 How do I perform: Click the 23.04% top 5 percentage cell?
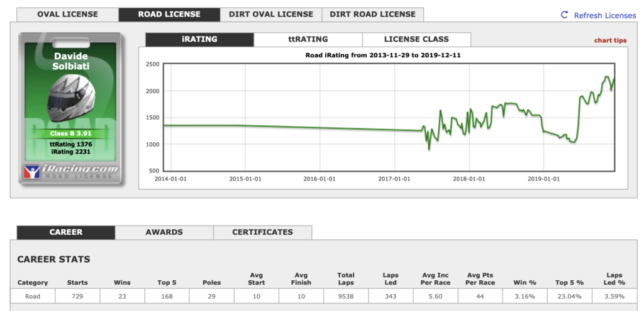pos(570,296)
